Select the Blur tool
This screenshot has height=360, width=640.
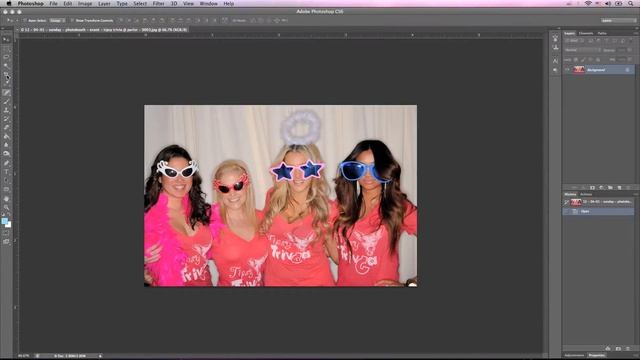click(6, 145)
